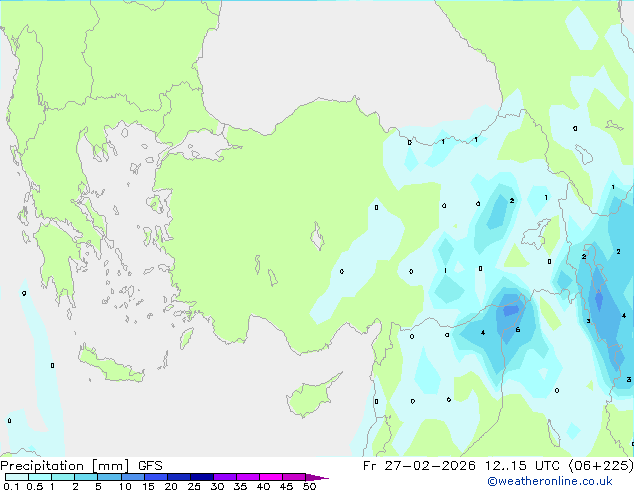
Task: Click the lightest 0.1–0.5 mm legend swatch
Action: pos(17,477)
